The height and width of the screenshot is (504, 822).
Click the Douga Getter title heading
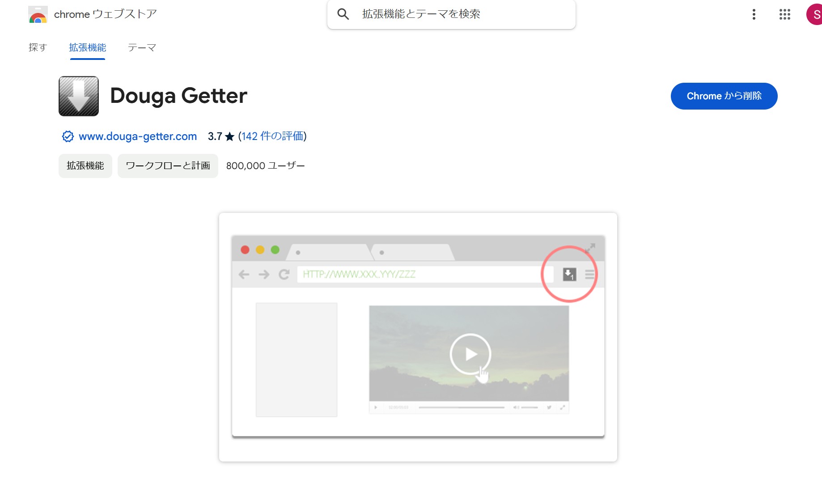(x=178, y=96)
